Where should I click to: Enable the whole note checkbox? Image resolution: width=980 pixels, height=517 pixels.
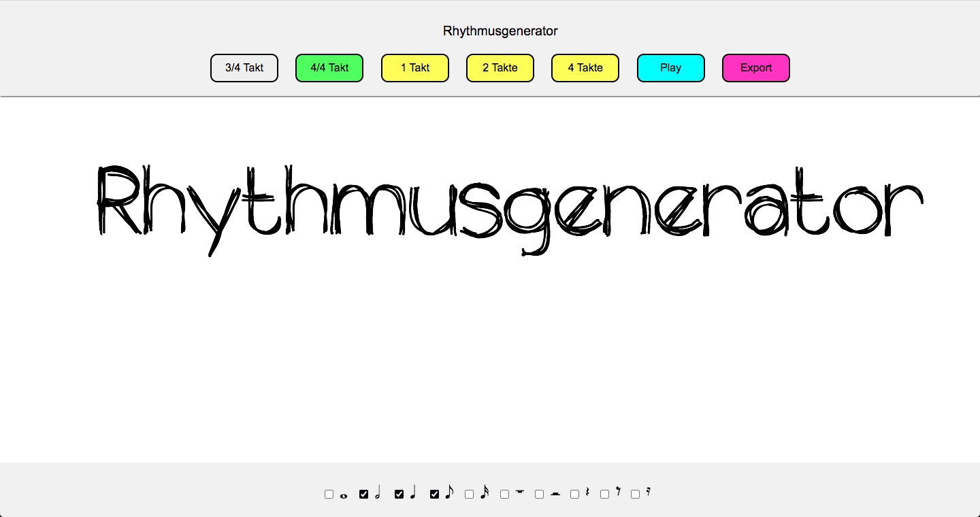point(329,495)
